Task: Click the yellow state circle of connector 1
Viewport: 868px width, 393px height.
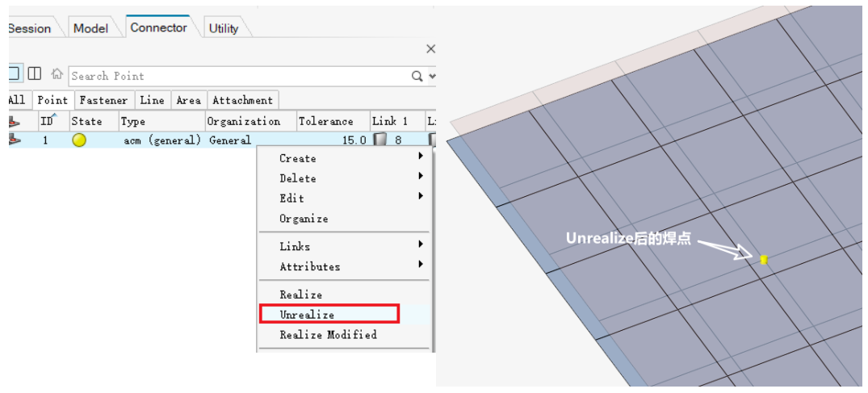Action: point(79,140)
